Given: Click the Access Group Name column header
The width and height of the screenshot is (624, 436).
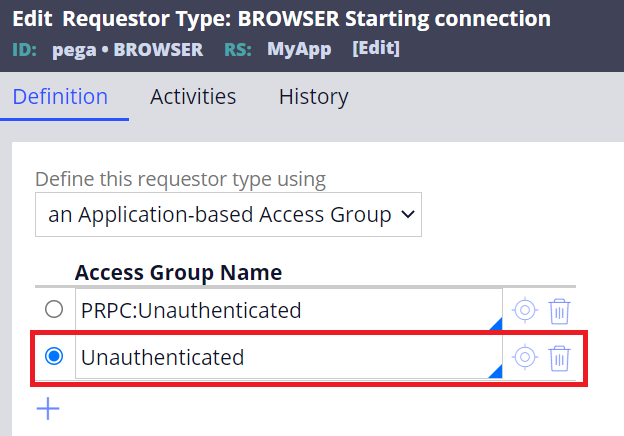Looking at the screenshot, I should tap(178, 272).
